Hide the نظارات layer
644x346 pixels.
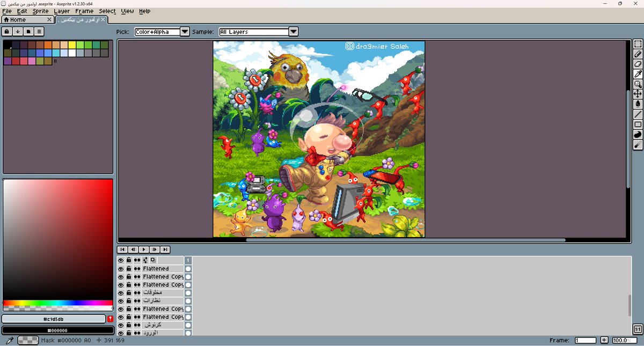point(121,301)
